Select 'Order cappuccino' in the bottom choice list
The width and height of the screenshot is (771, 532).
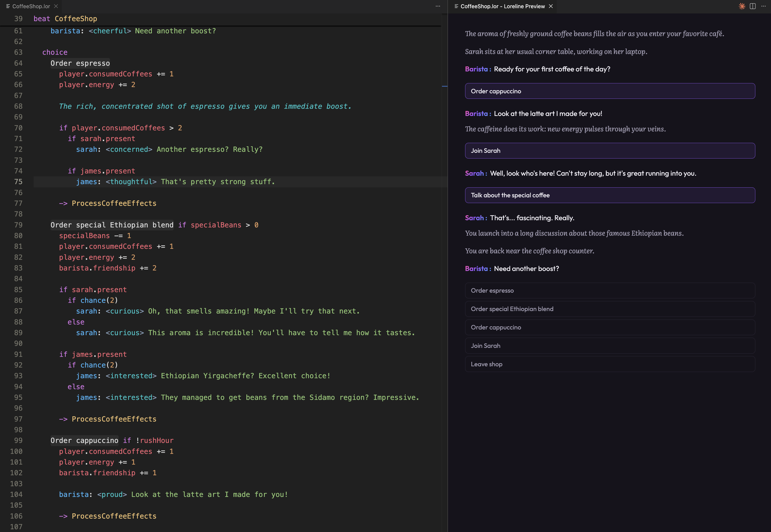click(x=610, y=327)
